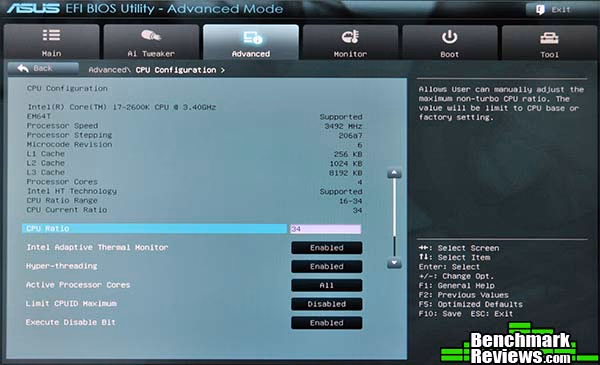Open the Tool tab

tap(549, 42)
